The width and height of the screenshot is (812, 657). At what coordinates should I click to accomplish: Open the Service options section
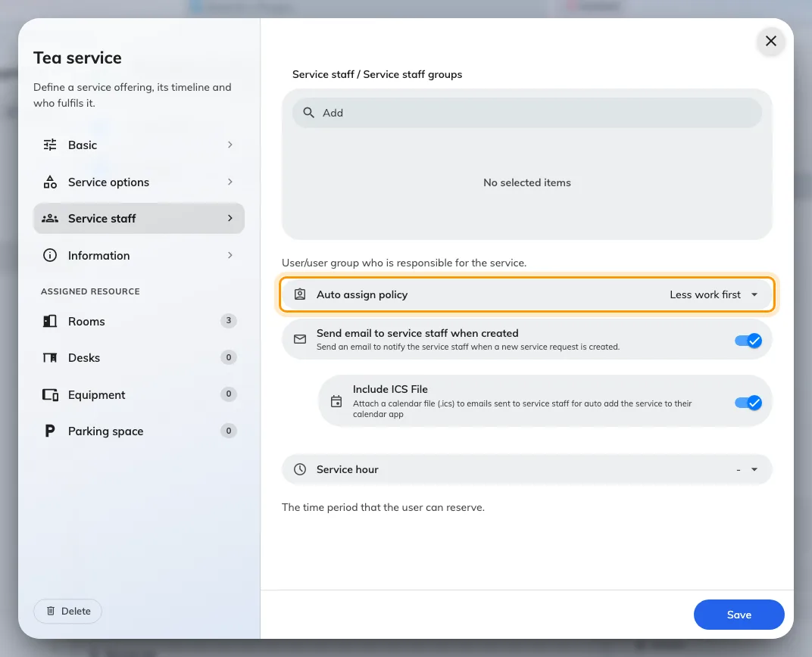(x=139, y=182)
